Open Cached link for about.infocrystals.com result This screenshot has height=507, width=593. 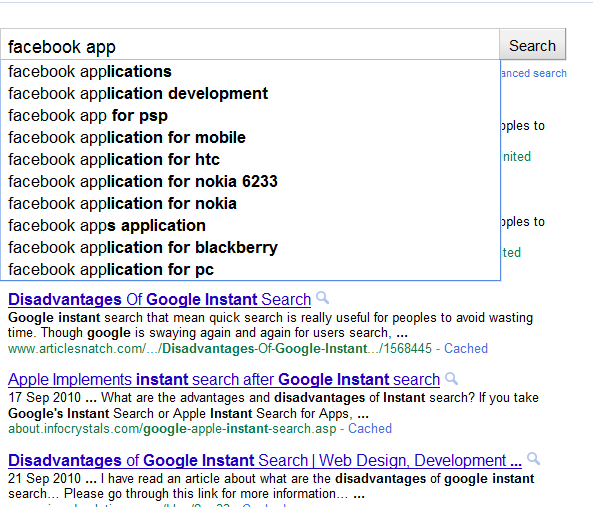pos(370,428)
